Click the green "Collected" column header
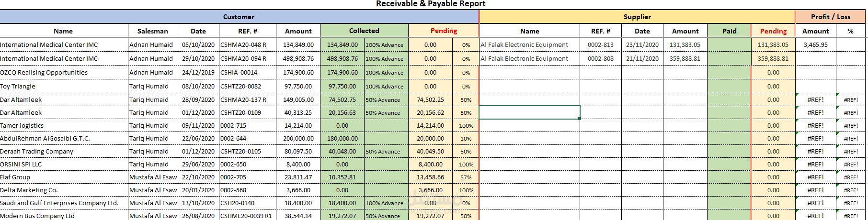 364,31
